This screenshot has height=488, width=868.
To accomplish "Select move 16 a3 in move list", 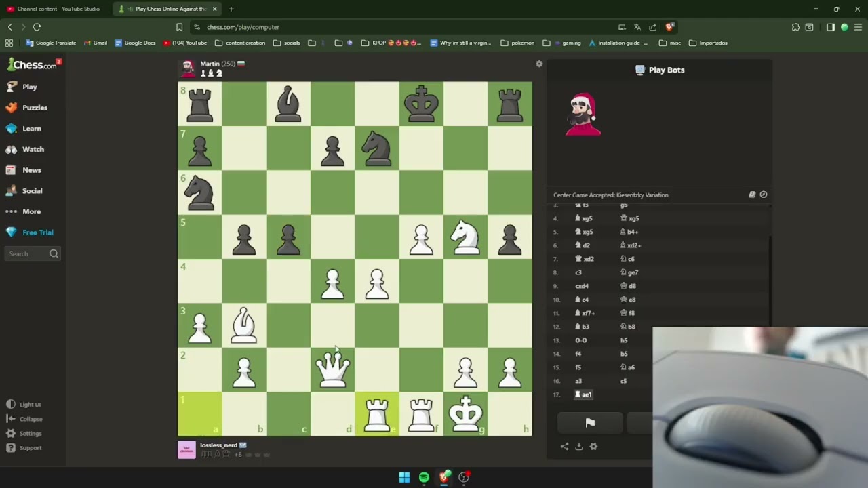I will tap(578, 381).
